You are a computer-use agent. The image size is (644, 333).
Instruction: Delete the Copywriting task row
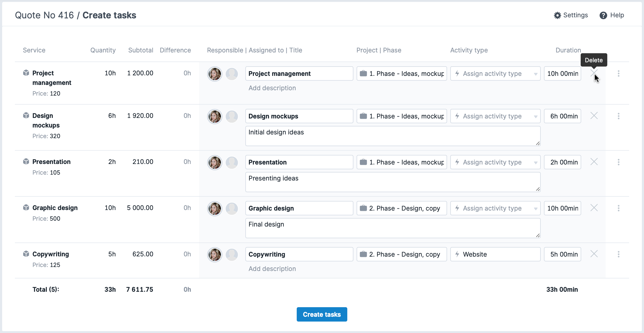point(594,254)
